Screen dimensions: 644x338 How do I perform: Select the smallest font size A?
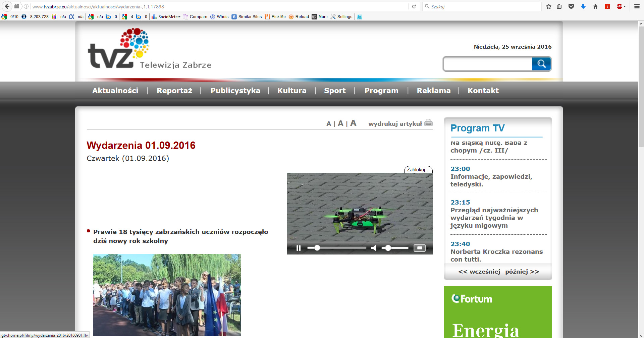point(329,124)
